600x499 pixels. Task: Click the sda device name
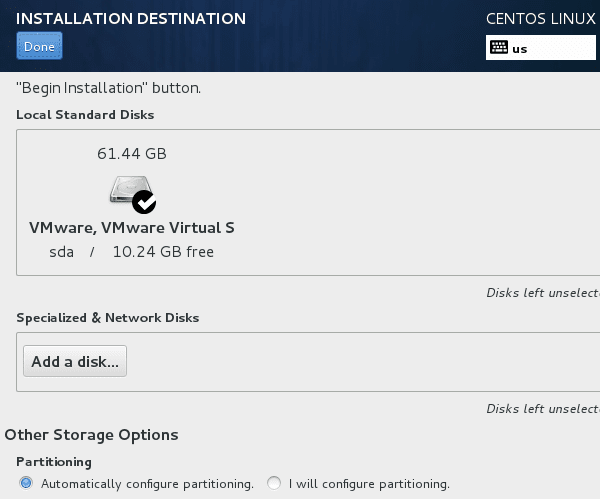tap(61, 252)
